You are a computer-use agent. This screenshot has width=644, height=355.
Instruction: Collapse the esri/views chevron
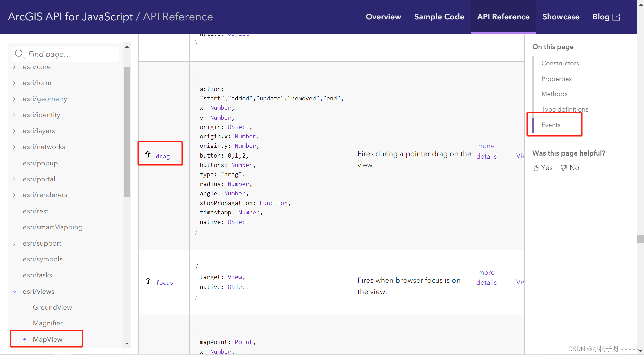14,292
